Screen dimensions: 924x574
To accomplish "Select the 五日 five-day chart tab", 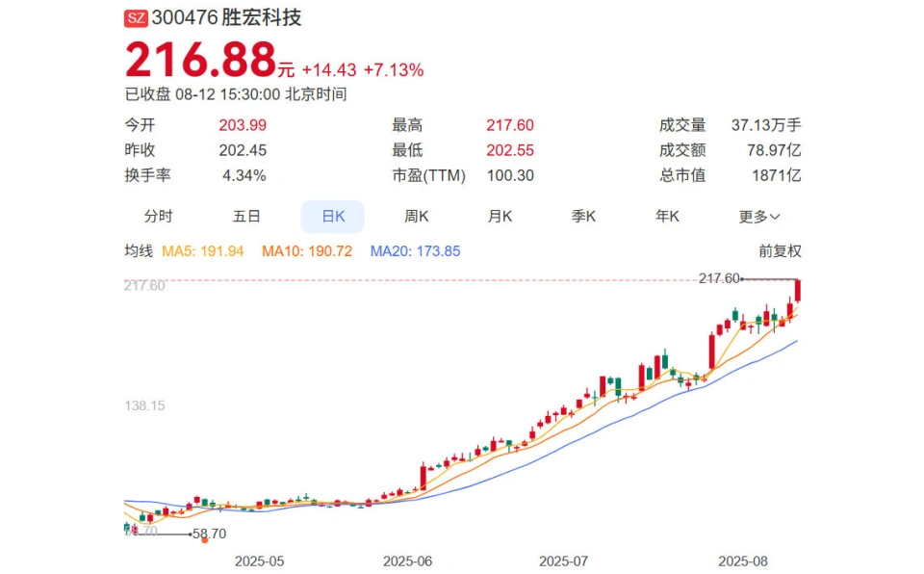I will click(x=246, y=217).
